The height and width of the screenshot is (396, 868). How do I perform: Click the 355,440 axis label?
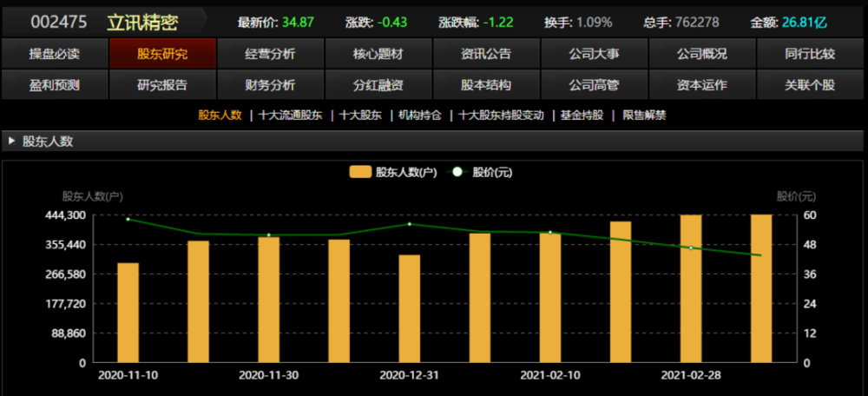point(67,244)
